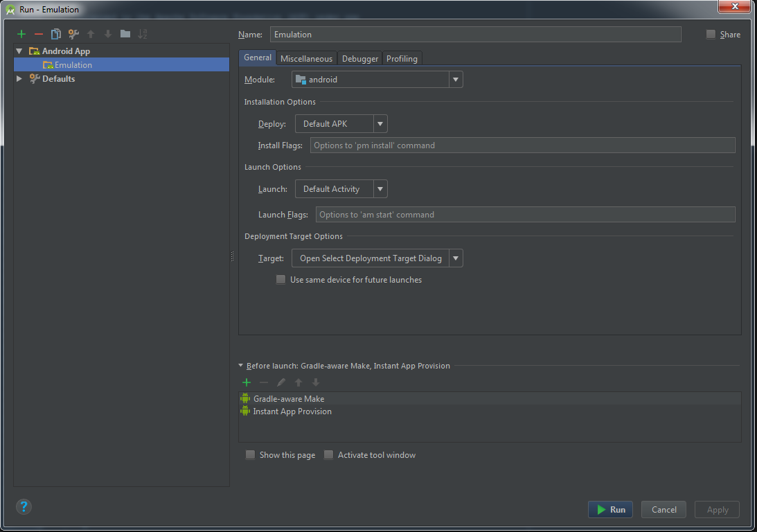Enable Activate tool window checkbox
This screenshot has height=532, width=757.
328,455
